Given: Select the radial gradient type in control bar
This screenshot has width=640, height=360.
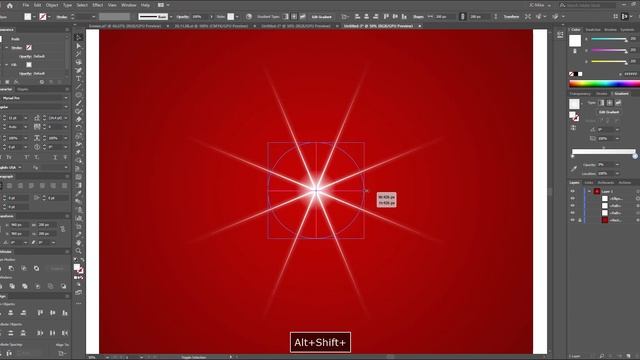Looking at the screenshot, I should tap(294, 17).
